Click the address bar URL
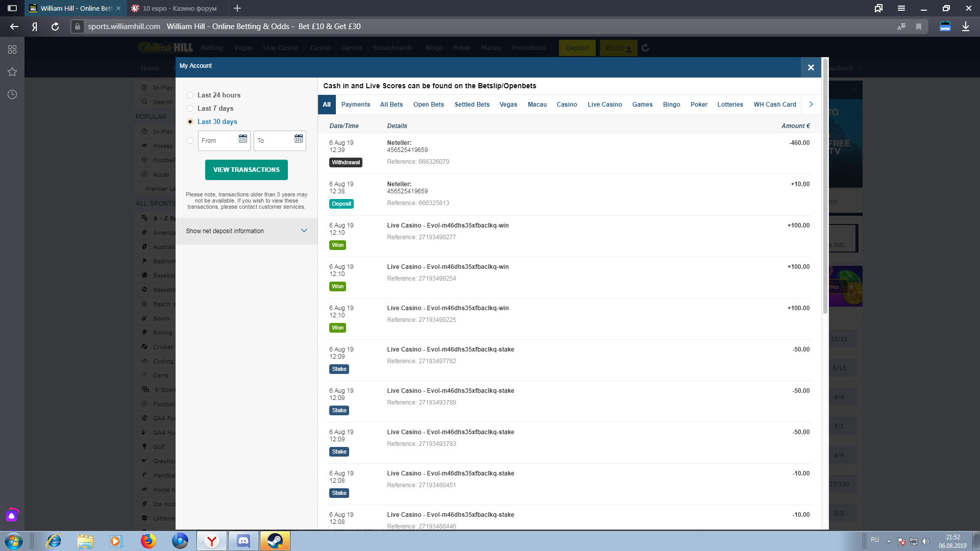The image size is (980, 551). [x=124, y=27]
